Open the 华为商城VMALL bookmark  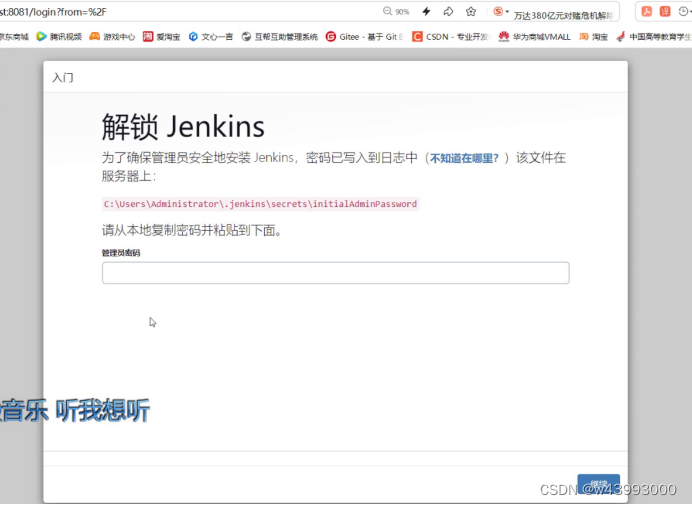(x=534, y=37)
